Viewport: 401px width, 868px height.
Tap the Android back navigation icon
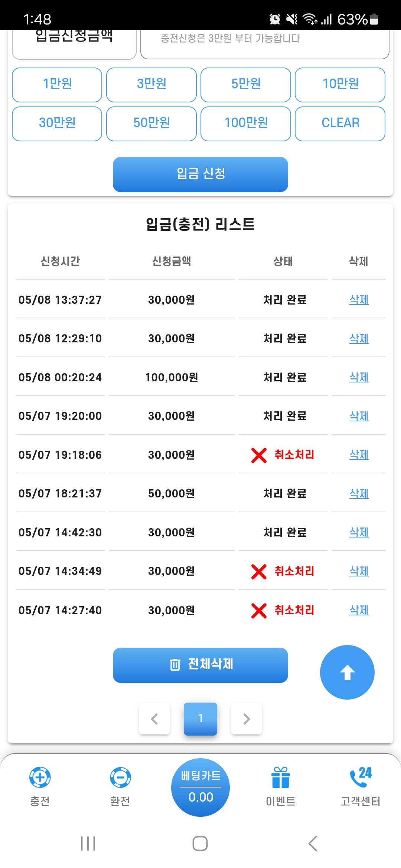pyautogui.click(x=313, y=844)
